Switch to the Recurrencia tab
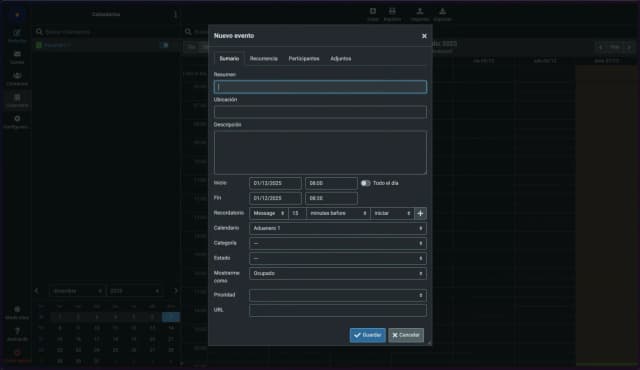This screenshot has height=370, width=640. [x=264, y=59]
